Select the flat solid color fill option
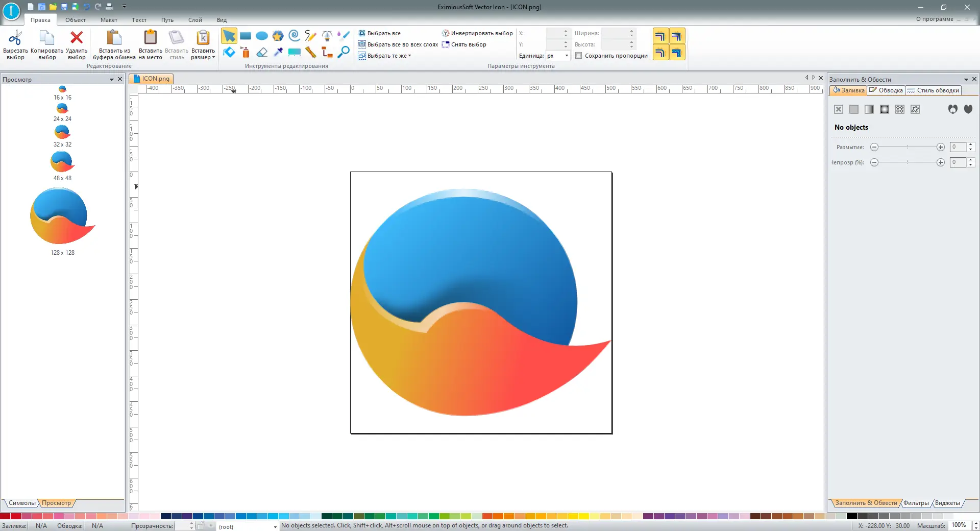The image size is (980, 531). [x=854, y=109]
